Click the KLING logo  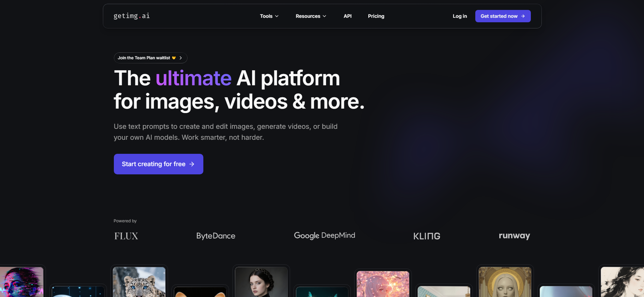(x=427, y=236)
